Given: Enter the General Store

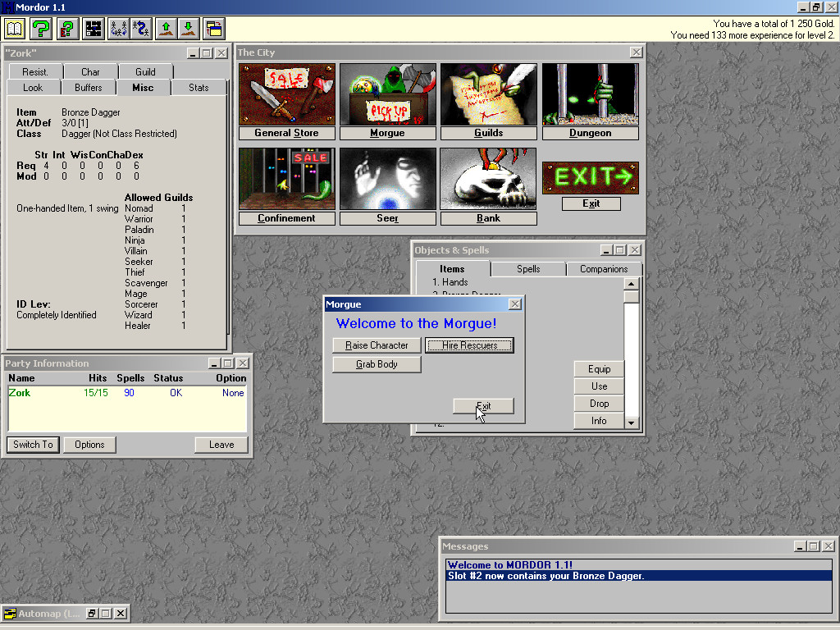Looking at the screenshot, I should click(286, 94).
